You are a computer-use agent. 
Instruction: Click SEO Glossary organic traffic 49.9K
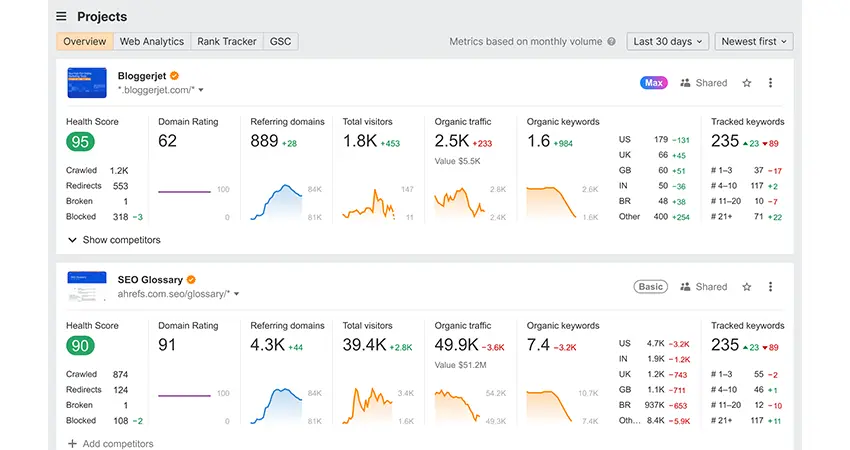pyautogui.click(x=456, y=345)
